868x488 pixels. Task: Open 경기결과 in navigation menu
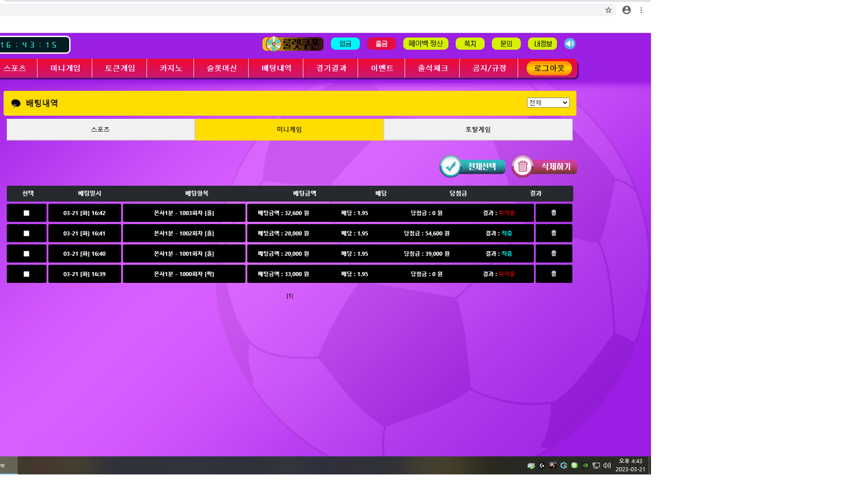331,68
